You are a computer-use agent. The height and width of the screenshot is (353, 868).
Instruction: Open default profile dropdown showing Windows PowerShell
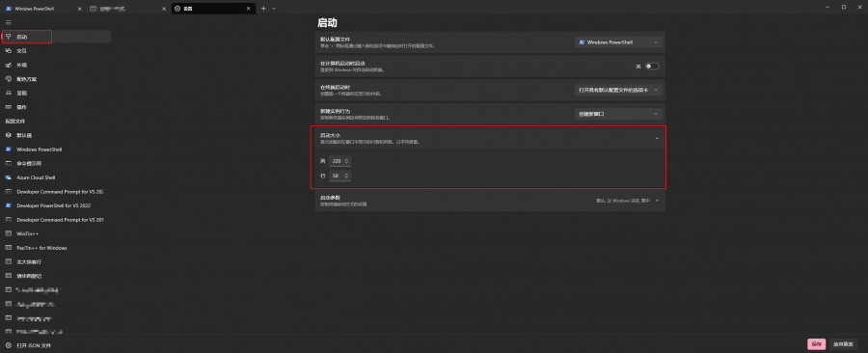(619, 42)
